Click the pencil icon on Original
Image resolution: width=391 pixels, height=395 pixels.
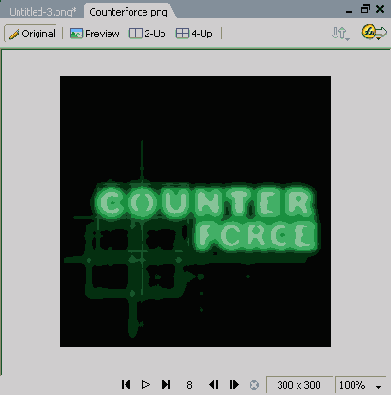click(14, 34)
